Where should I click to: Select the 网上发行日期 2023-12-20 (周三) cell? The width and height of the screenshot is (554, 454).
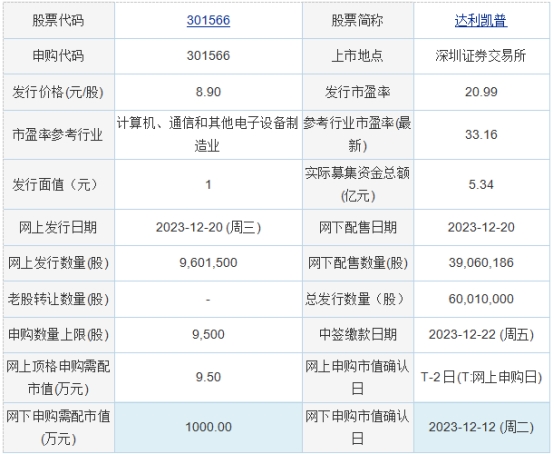pos(208,227)
